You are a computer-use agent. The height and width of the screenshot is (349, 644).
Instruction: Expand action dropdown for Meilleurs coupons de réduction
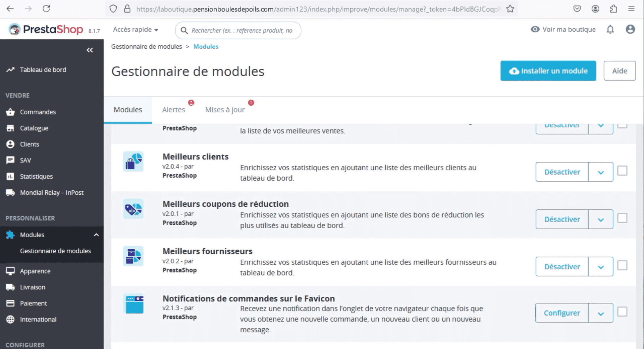pyautogui.click(x=601, y=219)
